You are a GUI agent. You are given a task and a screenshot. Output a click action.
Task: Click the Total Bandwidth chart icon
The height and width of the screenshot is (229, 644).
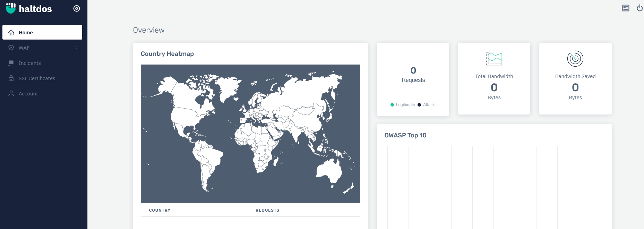(x=494, y=59)
